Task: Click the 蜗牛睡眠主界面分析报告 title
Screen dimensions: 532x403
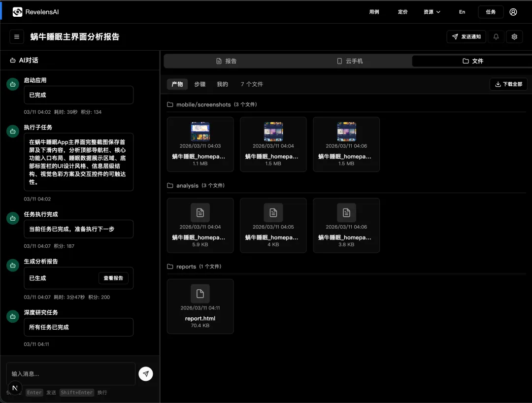Action: click(75, 36)
